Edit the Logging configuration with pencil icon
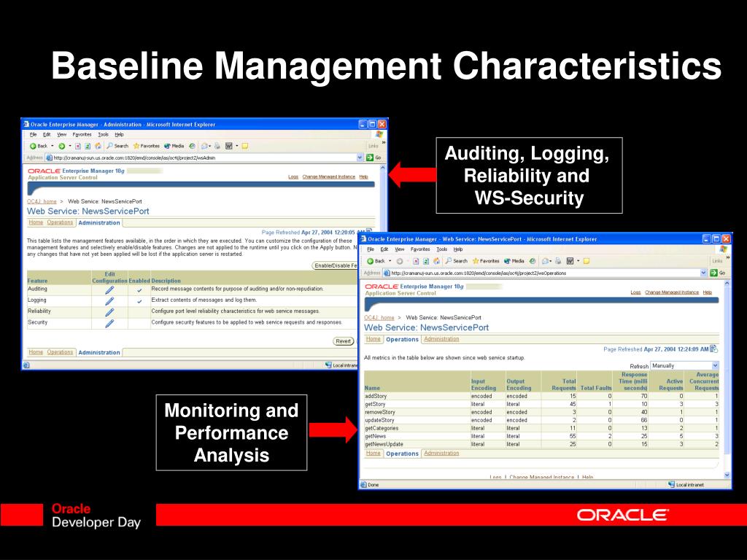The width and height of the screenshot is (747, 560). (109, 301)
